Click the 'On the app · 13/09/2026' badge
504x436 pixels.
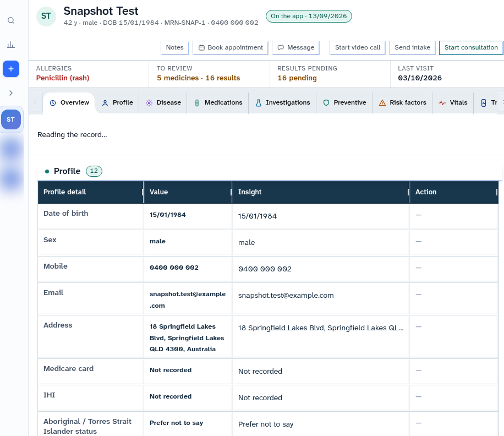tap(309, 16)
